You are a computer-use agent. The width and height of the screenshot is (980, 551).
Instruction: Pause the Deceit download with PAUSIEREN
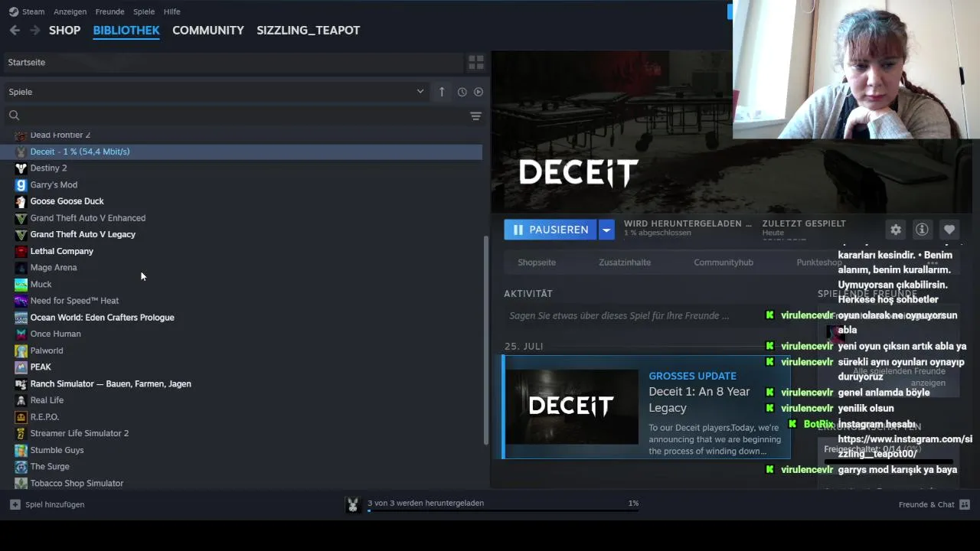click(x=550, y=230)
